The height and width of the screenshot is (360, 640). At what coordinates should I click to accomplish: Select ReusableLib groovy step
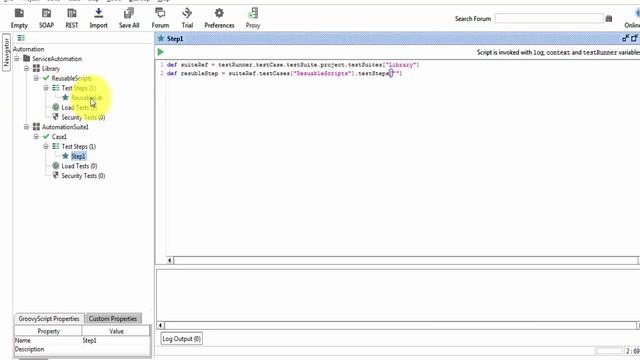coord(87,98)
